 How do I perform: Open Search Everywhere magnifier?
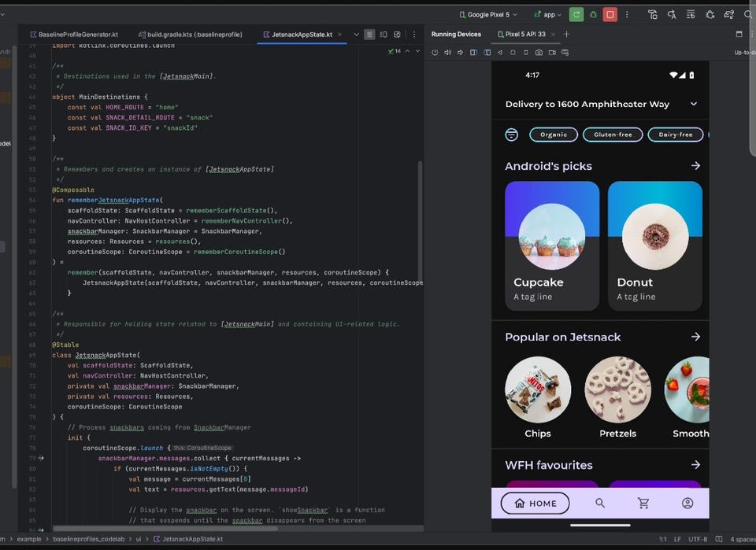pyautogui.click(x=748, y=14)
